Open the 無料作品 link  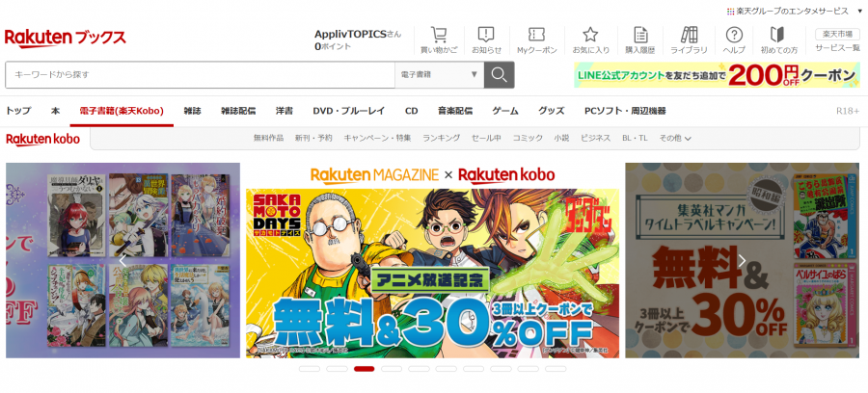tap(268, 138)
